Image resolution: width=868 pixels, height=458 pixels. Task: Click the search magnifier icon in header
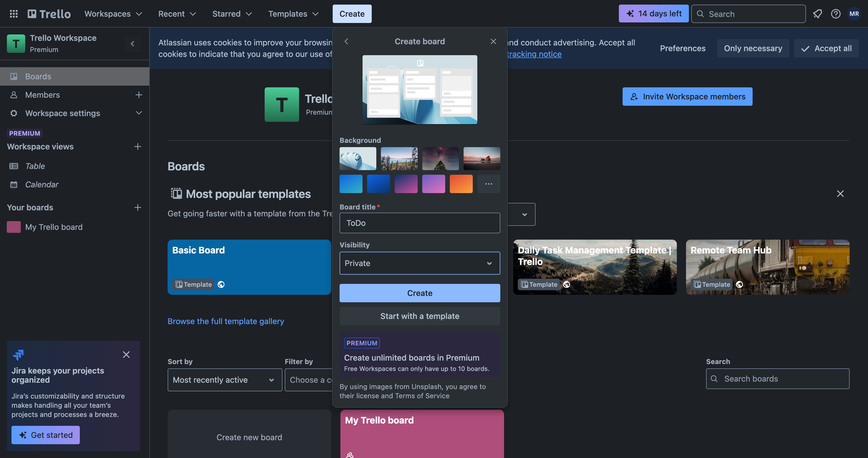(700, 14)
